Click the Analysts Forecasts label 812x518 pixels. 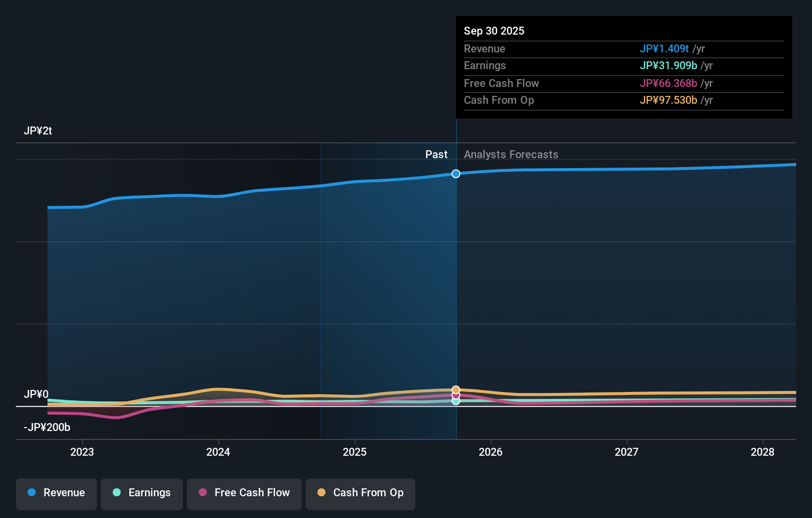click(x=511, y=154)
